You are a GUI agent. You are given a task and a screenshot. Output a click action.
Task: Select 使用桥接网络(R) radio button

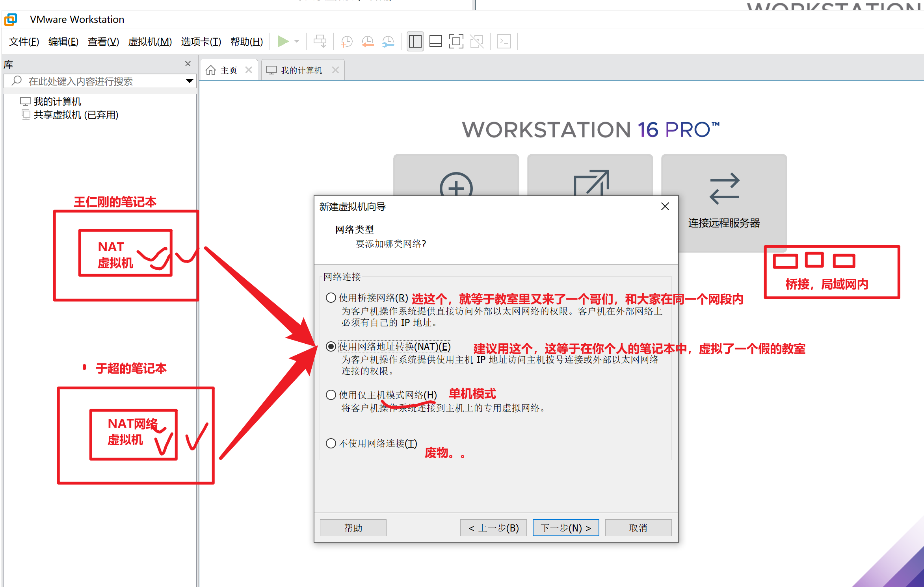[331, 298]
